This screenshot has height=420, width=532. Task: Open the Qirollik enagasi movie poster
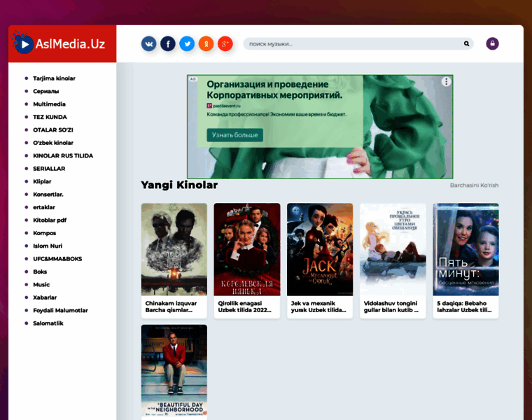247,249
